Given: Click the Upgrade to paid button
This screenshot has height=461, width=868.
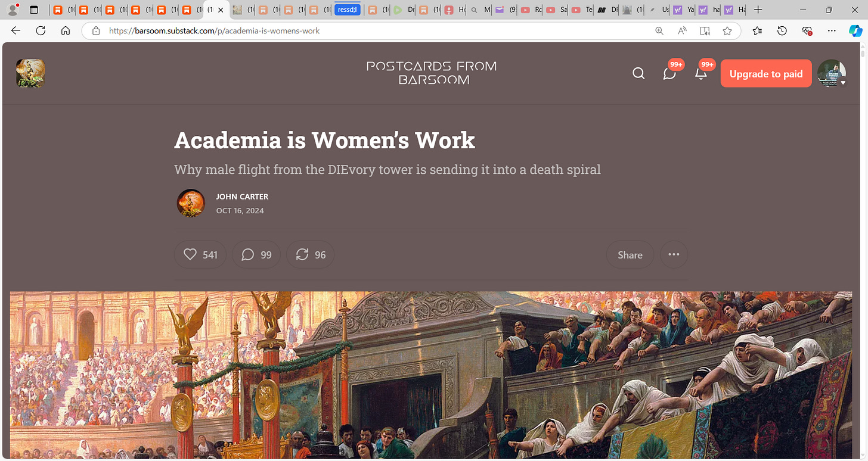Looking at the screenshot, I should 766,74.
